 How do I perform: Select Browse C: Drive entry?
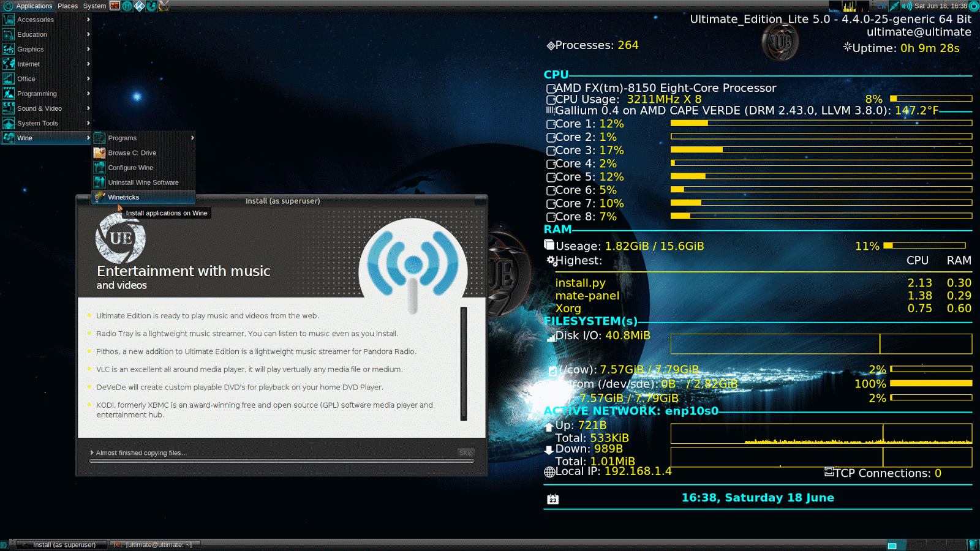pos(143,152)
